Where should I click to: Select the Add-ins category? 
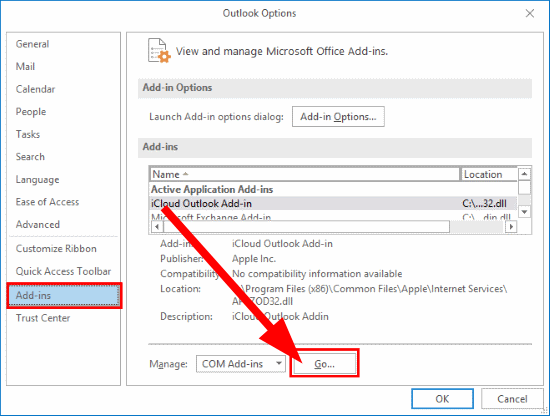click(x=64, y=295)
